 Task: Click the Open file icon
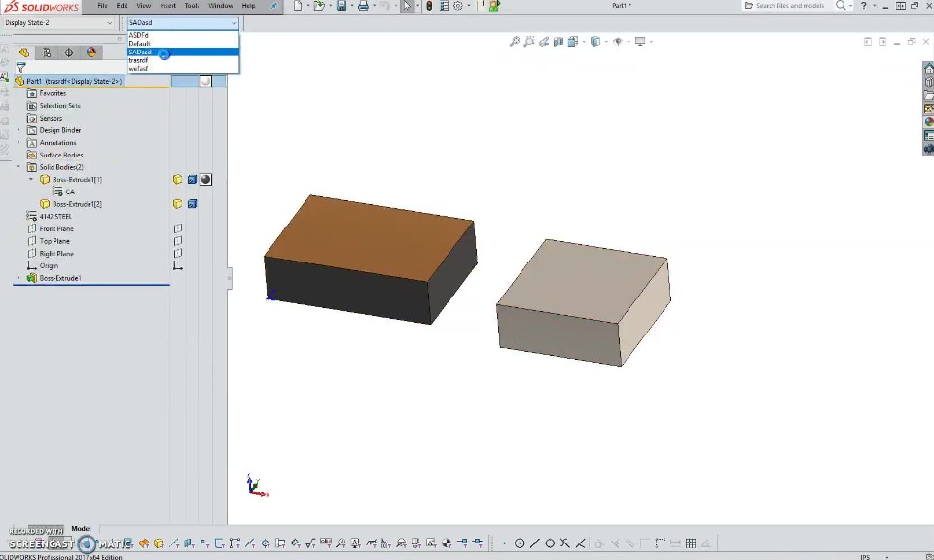click(x=319, y=6)
